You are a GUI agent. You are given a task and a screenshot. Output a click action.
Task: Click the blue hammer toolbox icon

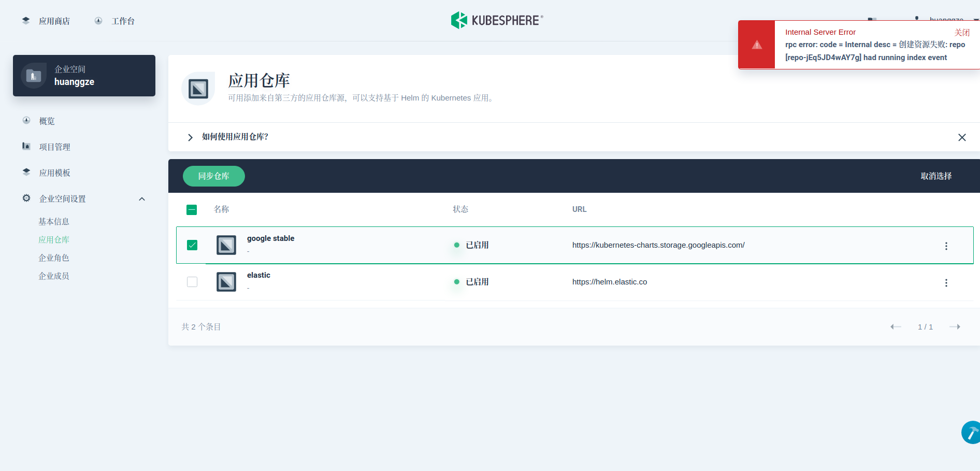(x=971, y=433)
